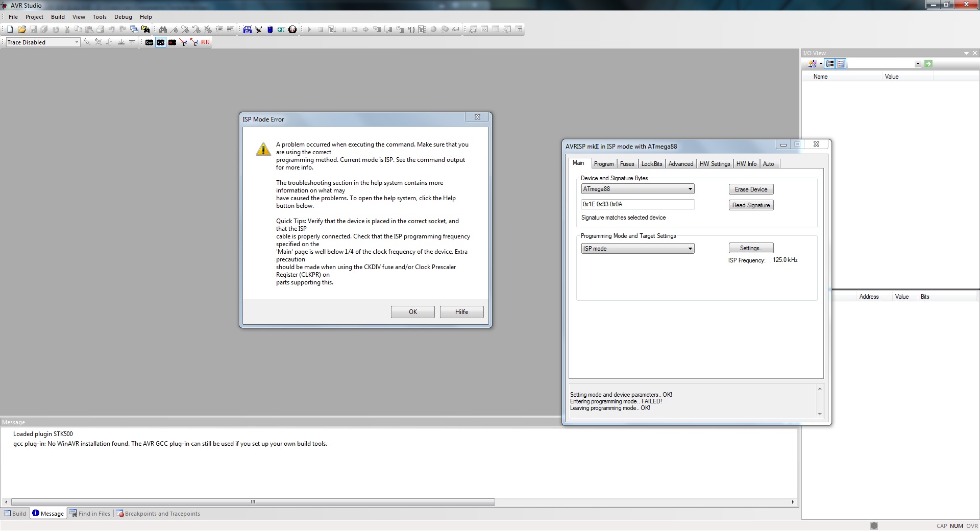Click the chip with red arrow icon
Image resolution: width=980 pixels, height=531 pixels.
(x=172, y=42)
